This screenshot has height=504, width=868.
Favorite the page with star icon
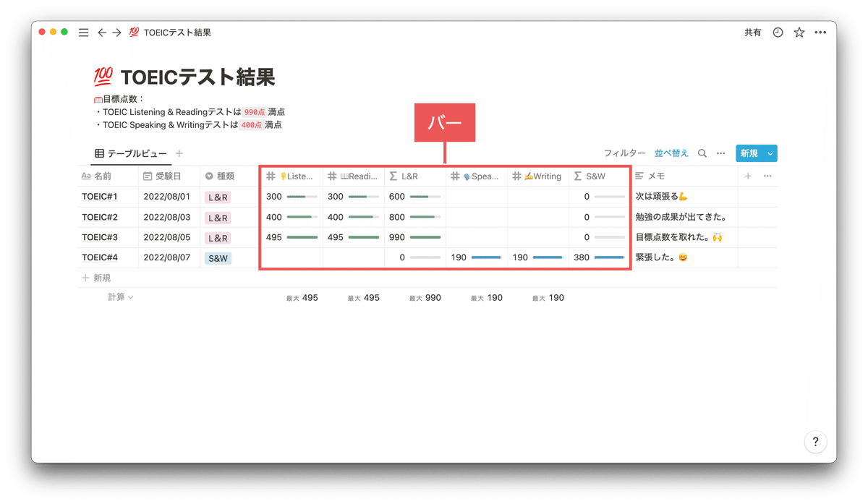click(x=799, y=33)
